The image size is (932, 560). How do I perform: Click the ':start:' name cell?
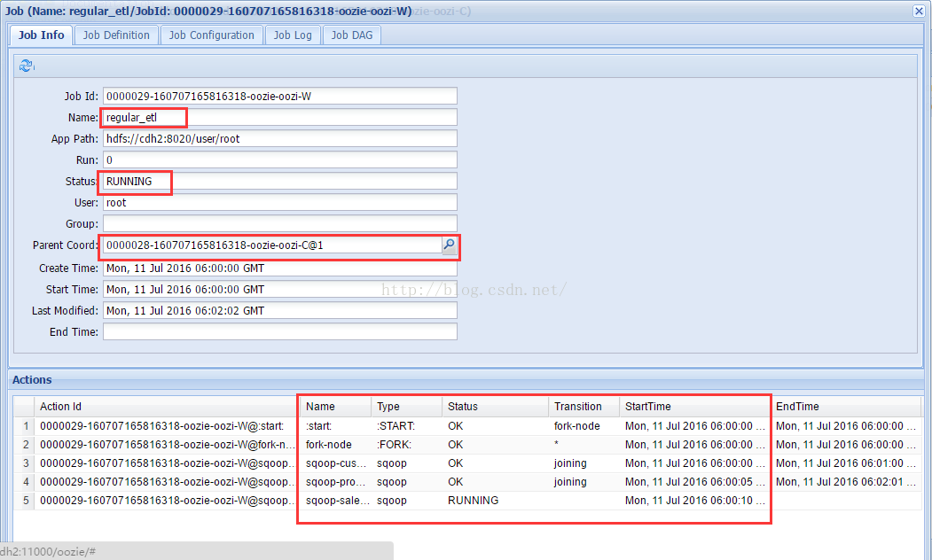point(318,426)
